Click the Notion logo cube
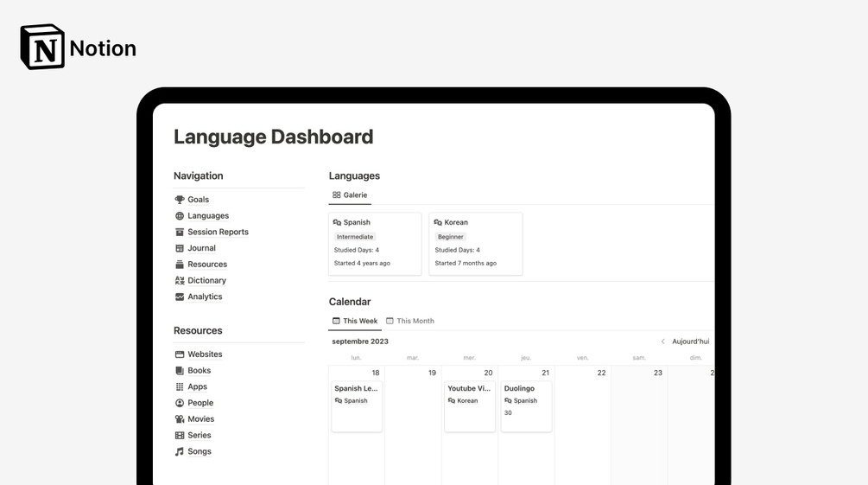 [x=42, y=47]
